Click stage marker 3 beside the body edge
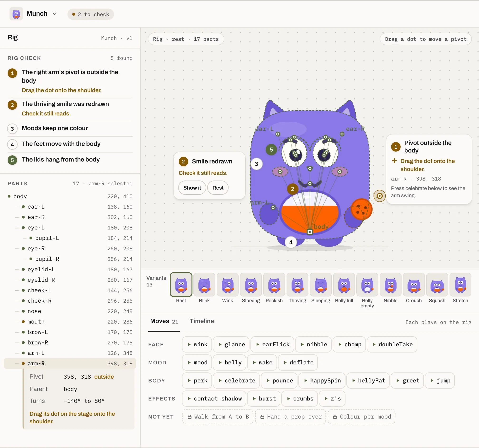Image resolution: width=479 pixels, height=448 pixels. (x=256, y=164)
